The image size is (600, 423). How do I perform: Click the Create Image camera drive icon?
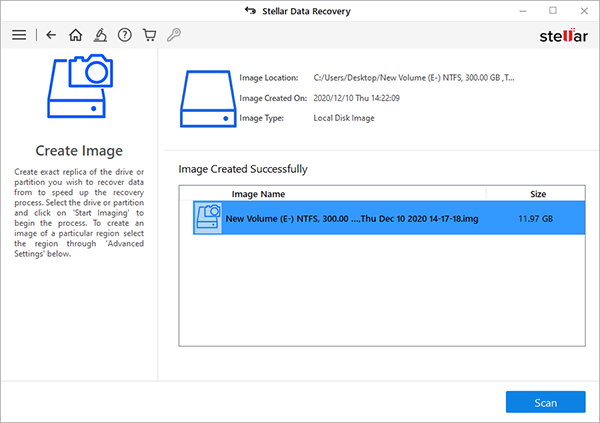click(x=80, y=86)
